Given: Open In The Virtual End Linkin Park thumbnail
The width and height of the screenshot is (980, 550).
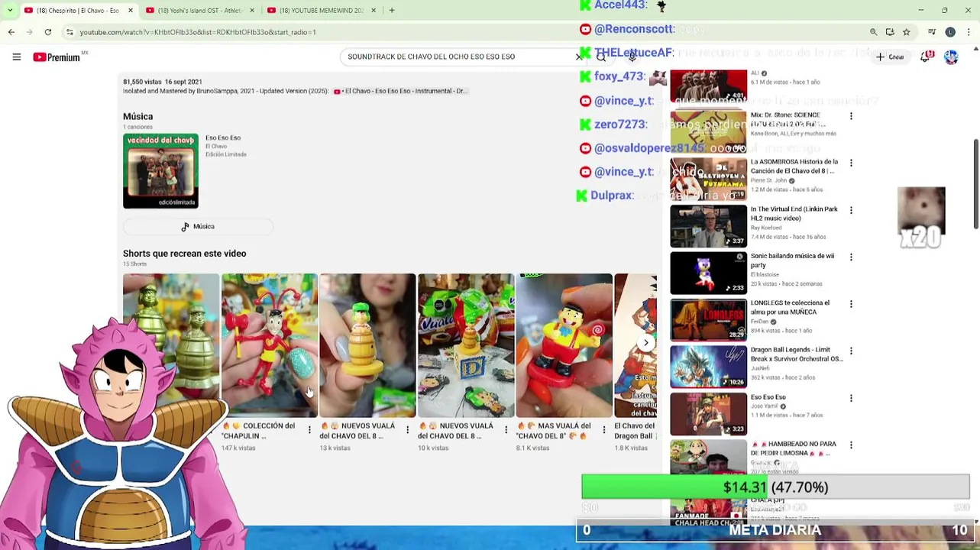Looking at the screenshot, I should (709, 226).
